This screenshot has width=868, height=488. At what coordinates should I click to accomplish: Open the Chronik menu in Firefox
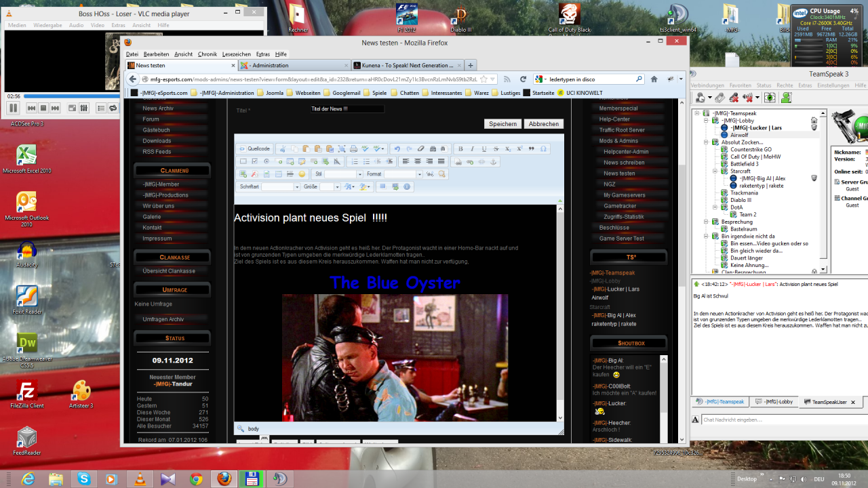207,54
